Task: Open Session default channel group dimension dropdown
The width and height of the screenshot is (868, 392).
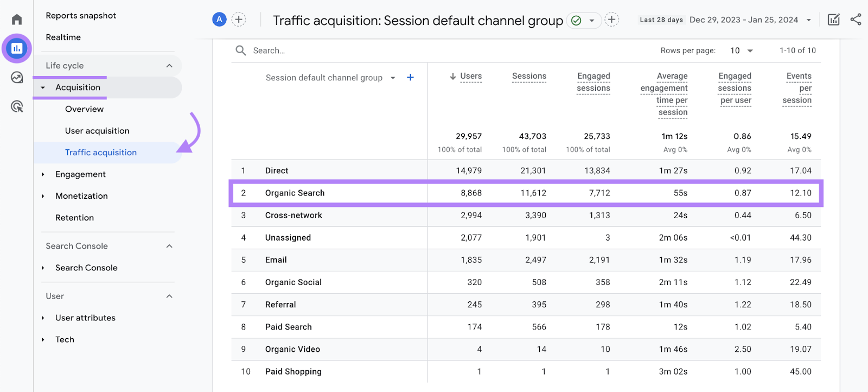Action: click(x=393, y=78)
